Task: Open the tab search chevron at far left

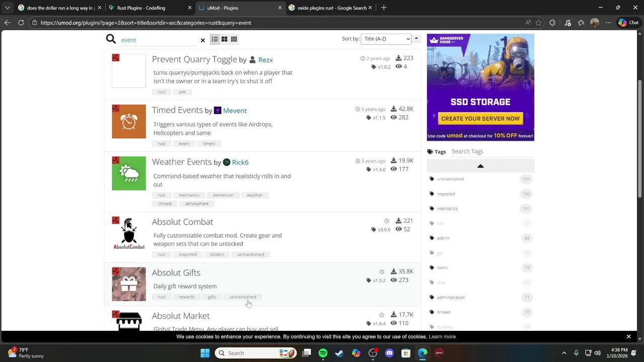Action: click(7, 8)
